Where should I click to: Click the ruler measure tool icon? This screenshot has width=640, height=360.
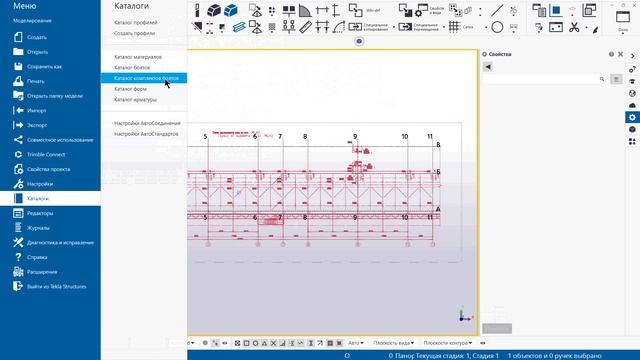[305, 27]
